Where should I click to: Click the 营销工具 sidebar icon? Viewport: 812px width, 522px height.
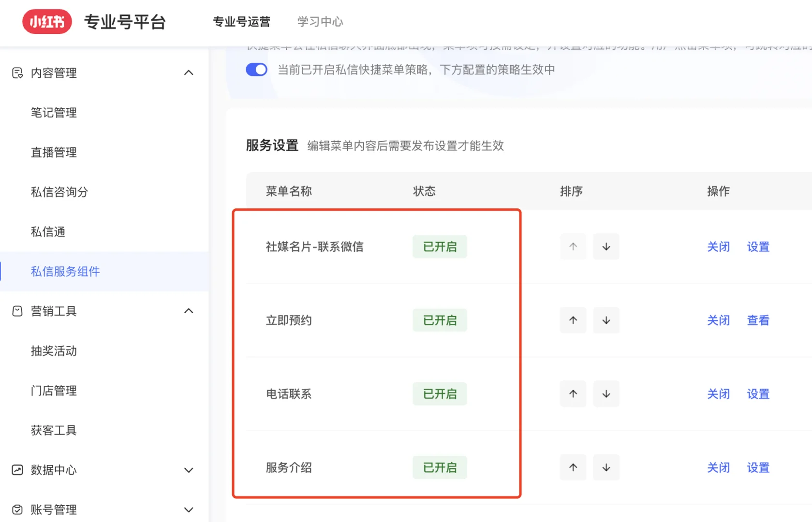click(17, 311)
